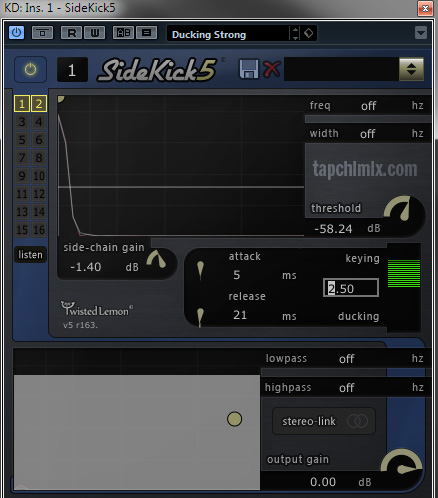Enable automation Write (W) button
Screen dimensions: 438x498
95,33
